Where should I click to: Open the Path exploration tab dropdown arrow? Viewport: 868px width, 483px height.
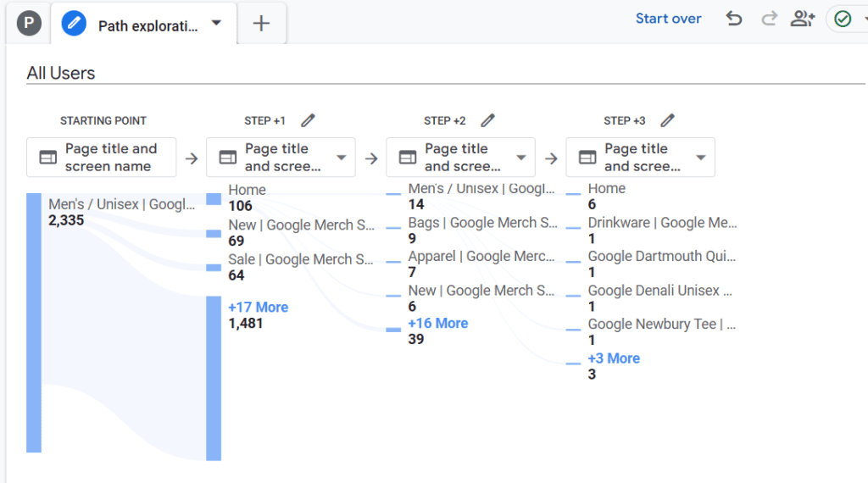(216, 23)
